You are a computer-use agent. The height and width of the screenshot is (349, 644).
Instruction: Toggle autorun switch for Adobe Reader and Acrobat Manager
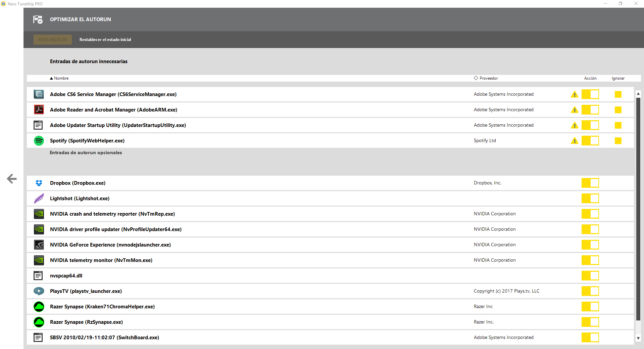[x=590, y=110]
